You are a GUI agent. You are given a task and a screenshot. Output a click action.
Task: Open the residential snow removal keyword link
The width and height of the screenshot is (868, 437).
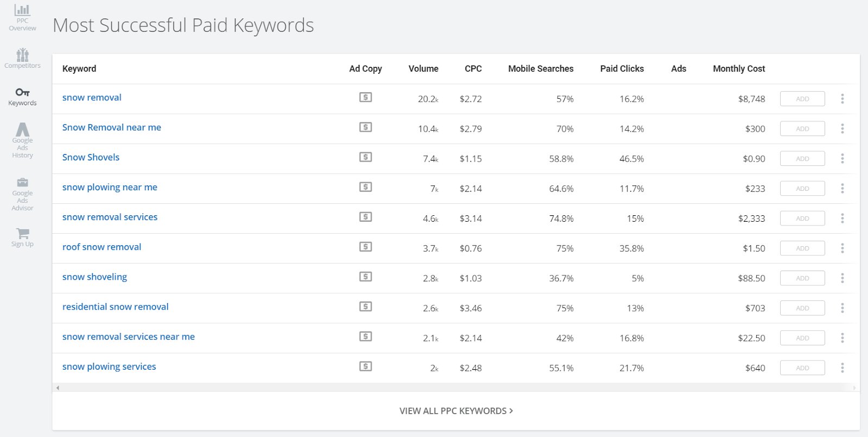coord(115,307)
